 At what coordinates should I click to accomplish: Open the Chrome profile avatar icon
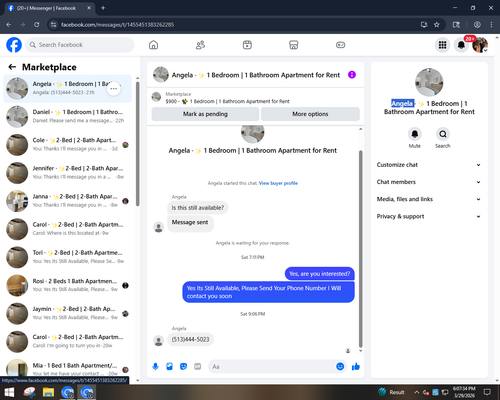[477, 25]
